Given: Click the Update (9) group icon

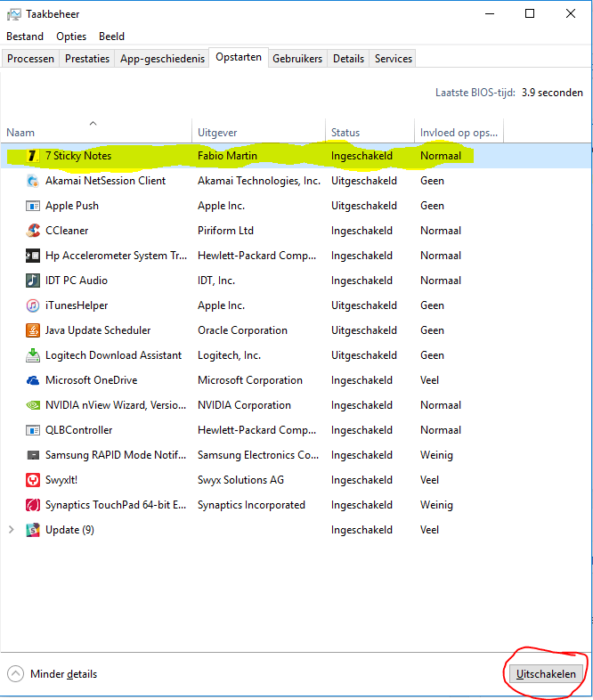Looking at the screenshot, I should pos(33,530).
